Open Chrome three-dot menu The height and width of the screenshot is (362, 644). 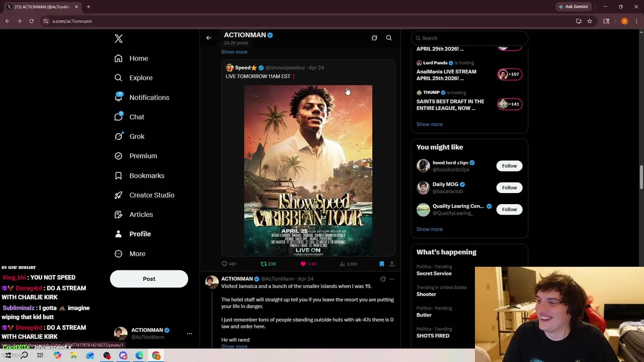coord(636,21)
